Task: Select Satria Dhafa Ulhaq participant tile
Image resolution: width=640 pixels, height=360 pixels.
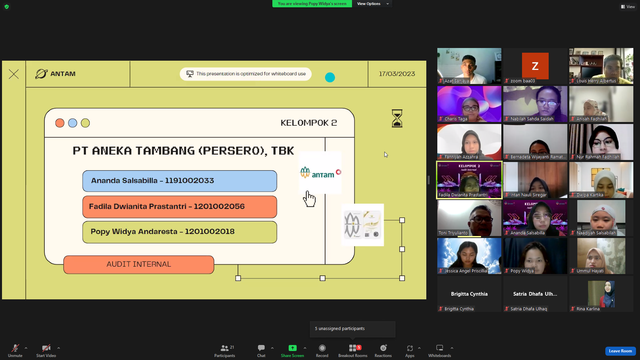Action: (535, 294)
